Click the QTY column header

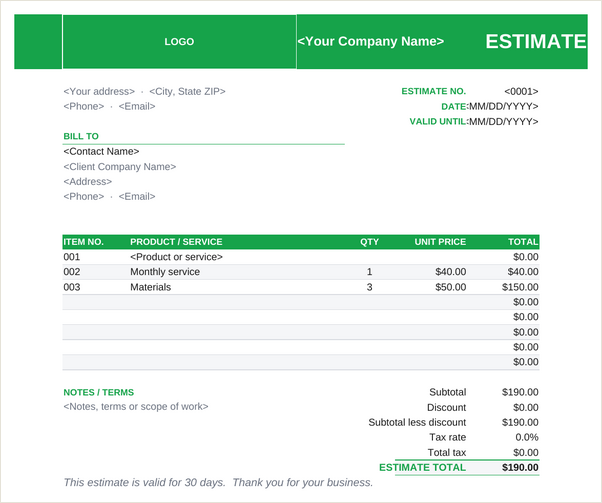click(x=369, y=242)
